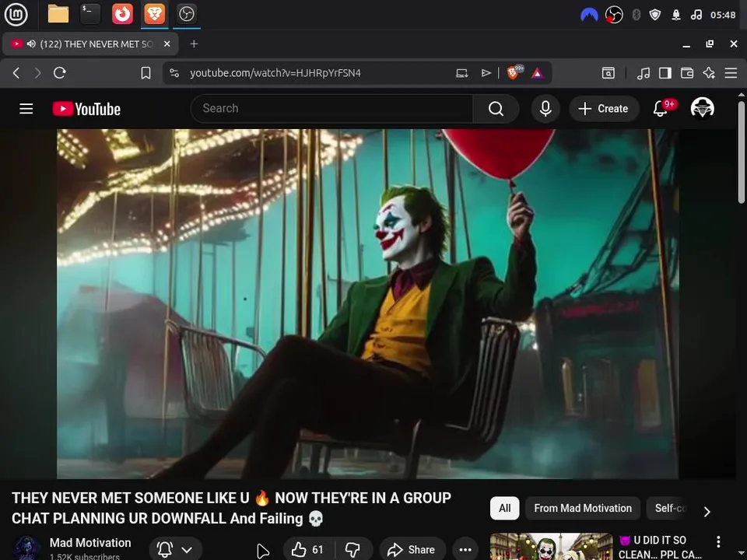This screenshot has width=747, height=560.
Task: Open Brave Rewards triangle icon
Action: click(538, 73)
